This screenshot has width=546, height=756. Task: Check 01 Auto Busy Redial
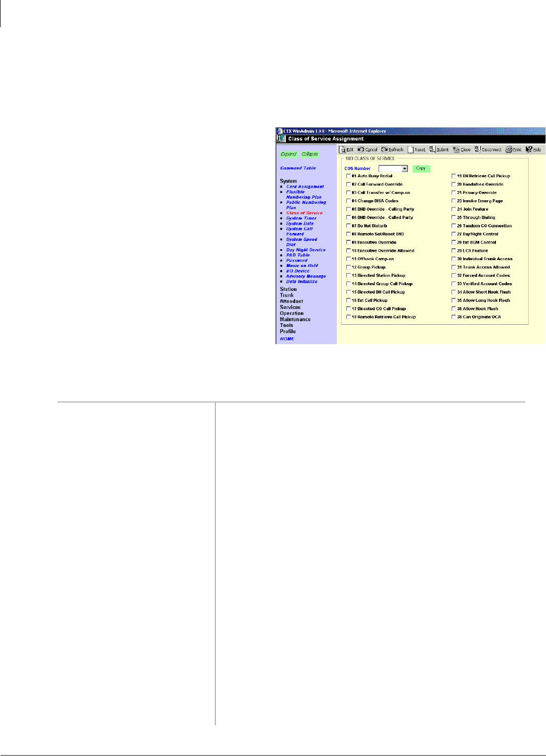(349, 176)
